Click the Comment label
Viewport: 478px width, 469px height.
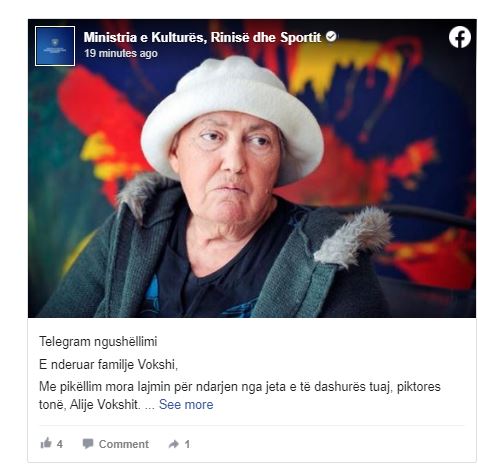pos(124,444)
